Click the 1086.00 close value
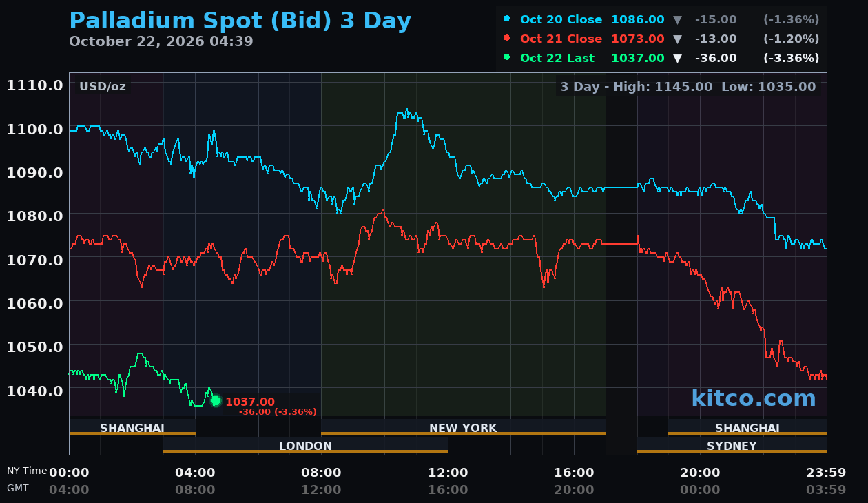This screenshot has width=868, height=503. pos(638,19)
